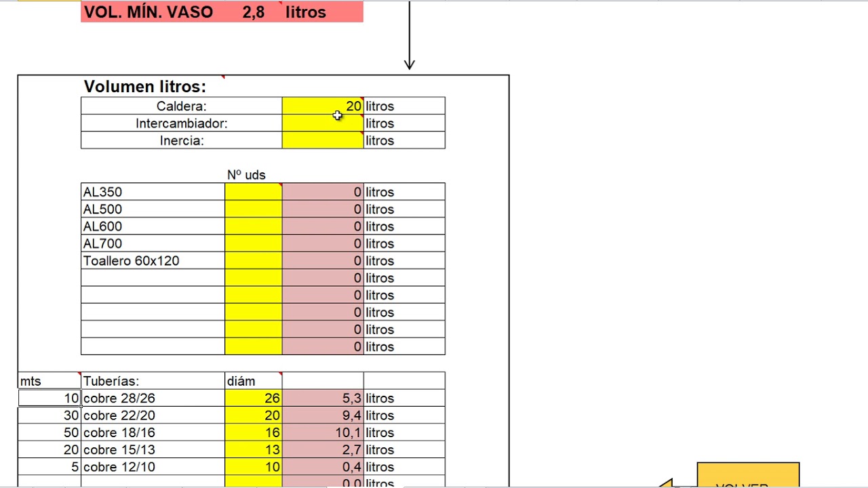Click the AL500 label cell
The width and height of the screenshot is (868, 488).
click(153, 209)
